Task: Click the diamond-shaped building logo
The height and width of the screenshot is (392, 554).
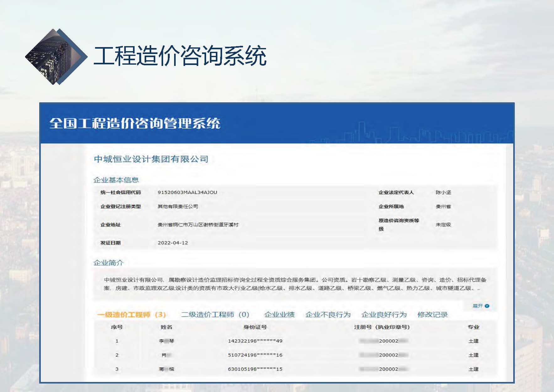Action: pyautogui.click(x=56, y=57)
